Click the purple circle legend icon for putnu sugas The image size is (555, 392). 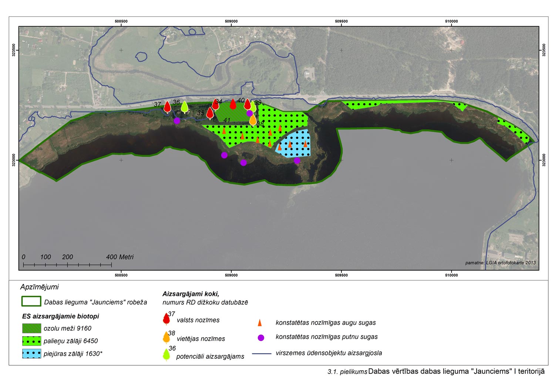pyautogui.click(x=261, y=337)
